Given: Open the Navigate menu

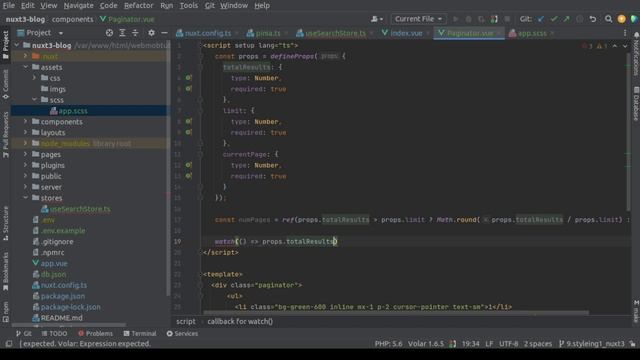Looking at the screenshot, I should [x=78, y=6].
